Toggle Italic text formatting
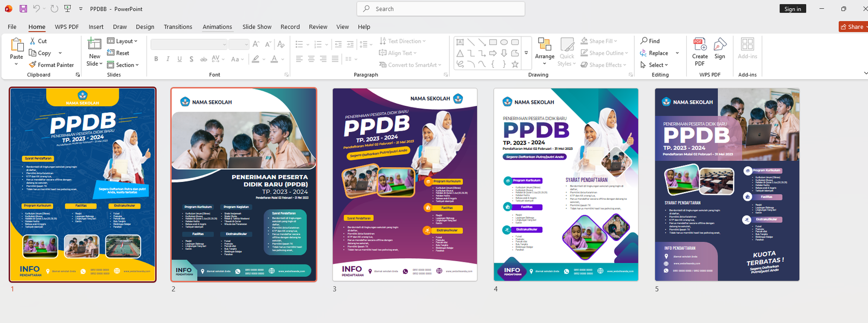 [168, 59]
